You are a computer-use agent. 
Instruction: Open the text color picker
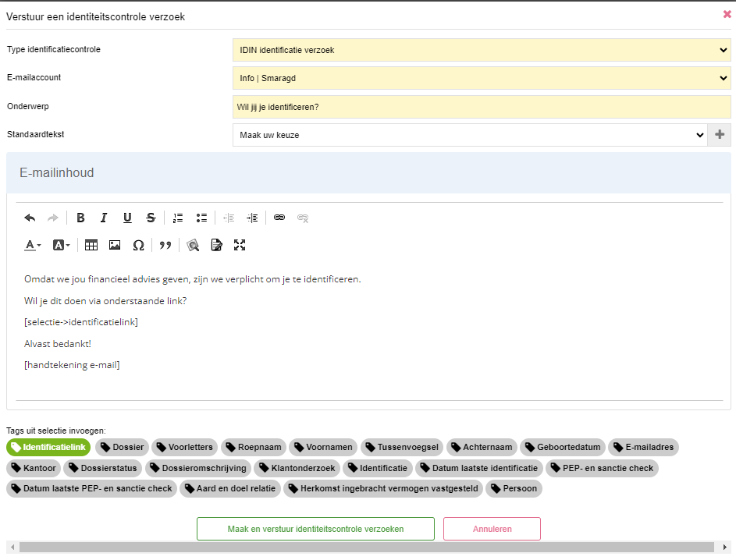point(32,246)
